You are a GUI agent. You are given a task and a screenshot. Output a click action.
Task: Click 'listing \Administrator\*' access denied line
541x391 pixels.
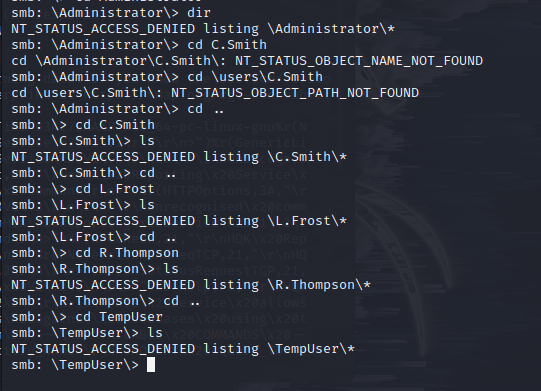tap(299, 29)
